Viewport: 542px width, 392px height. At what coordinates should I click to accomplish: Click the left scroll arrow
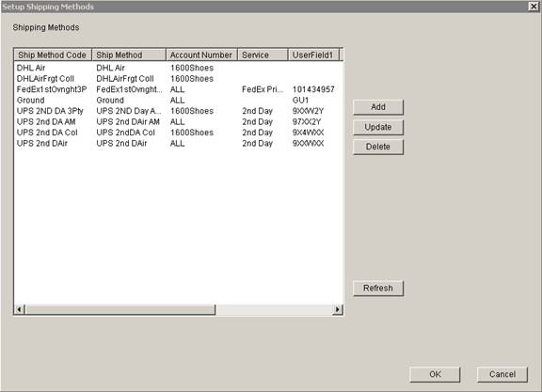point(20,309)
